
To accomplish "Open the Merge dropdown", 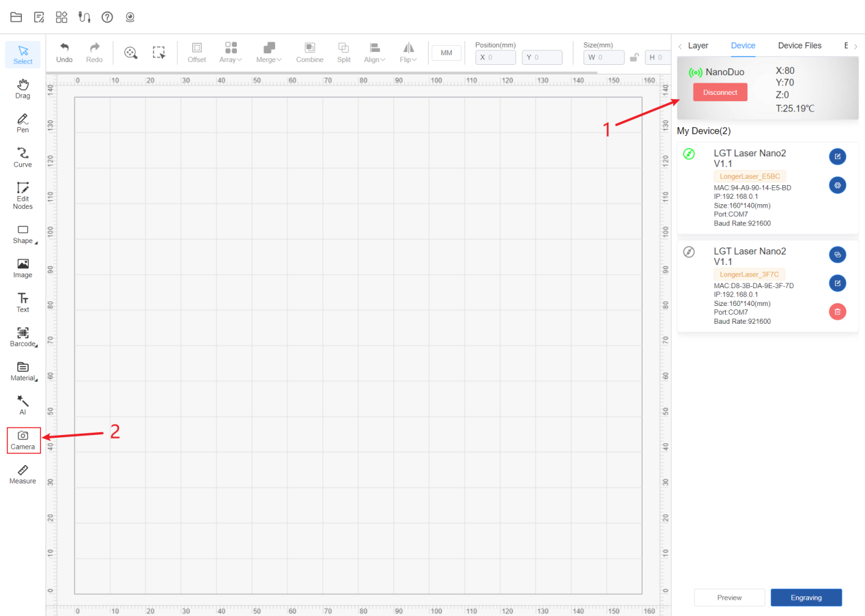I will click(268, 53).
